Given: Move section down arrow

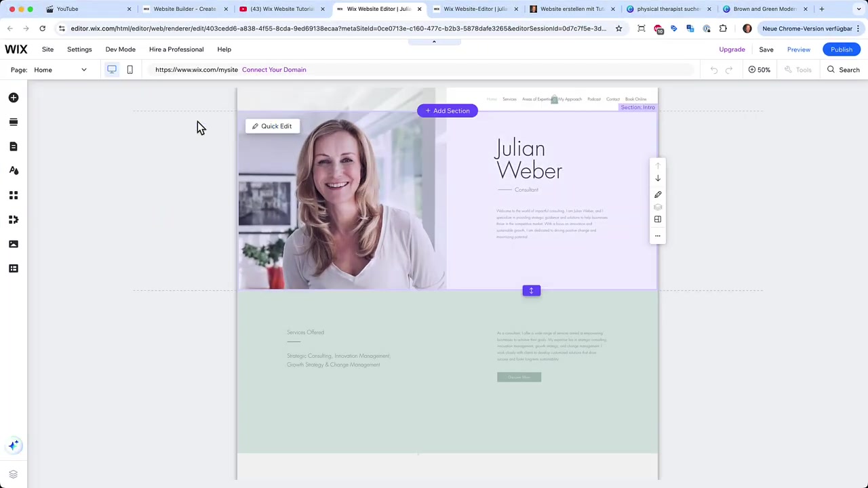Looking at the screenshot, I should pos(658,178).
